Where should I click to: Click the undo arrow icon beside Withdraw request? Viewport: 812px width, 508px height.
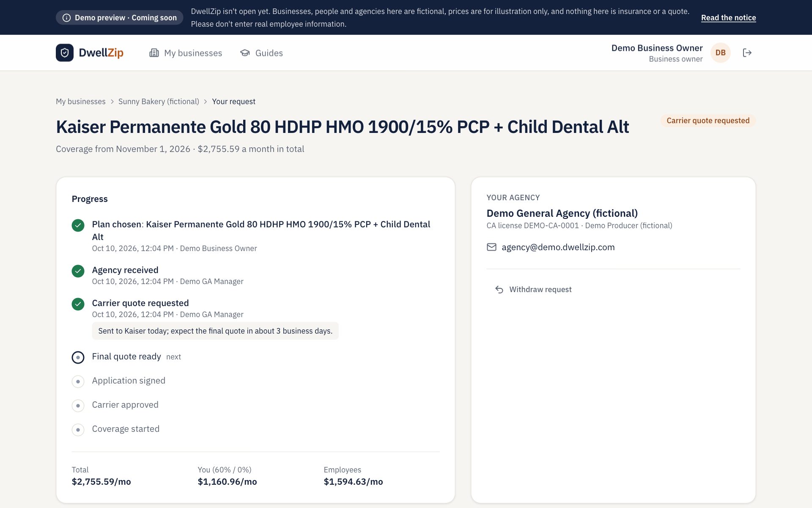pyautogui.click(x=499, y=290)
